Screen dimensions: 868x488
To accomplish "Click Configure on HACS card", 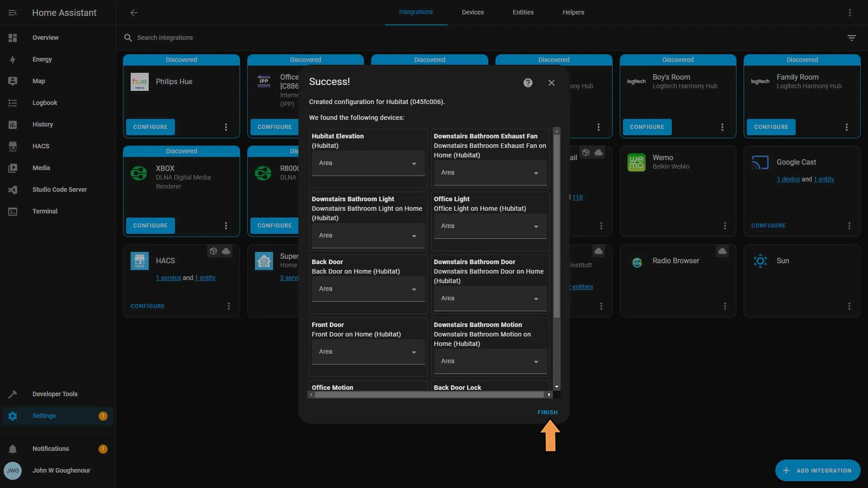I will pyautogui.click(x=147, y=306).
